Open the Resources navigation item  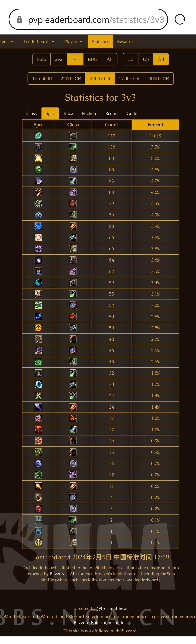127,41
